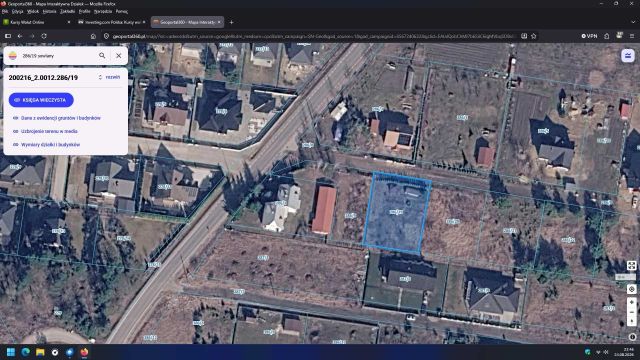This screenshot has height=360, width=640.
Task: Open Firefox hamburger application menu
Action: [x=632, y=36]
